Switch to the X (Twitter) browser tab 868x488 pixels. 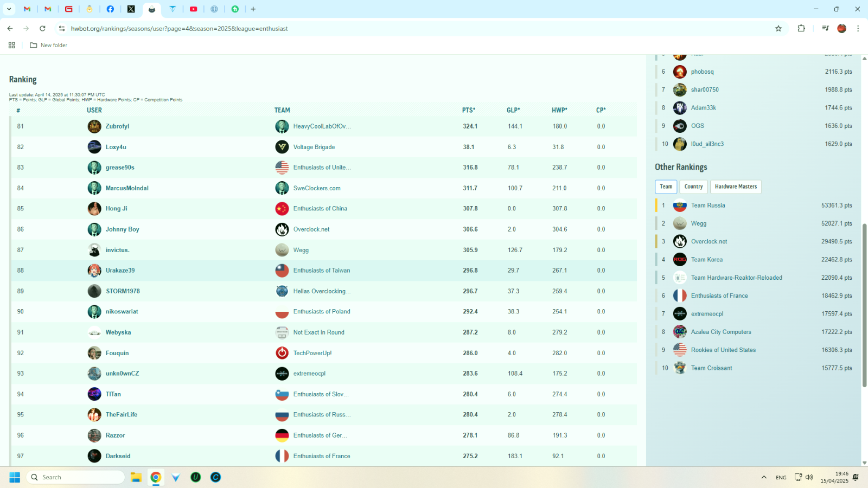[131, 9]
